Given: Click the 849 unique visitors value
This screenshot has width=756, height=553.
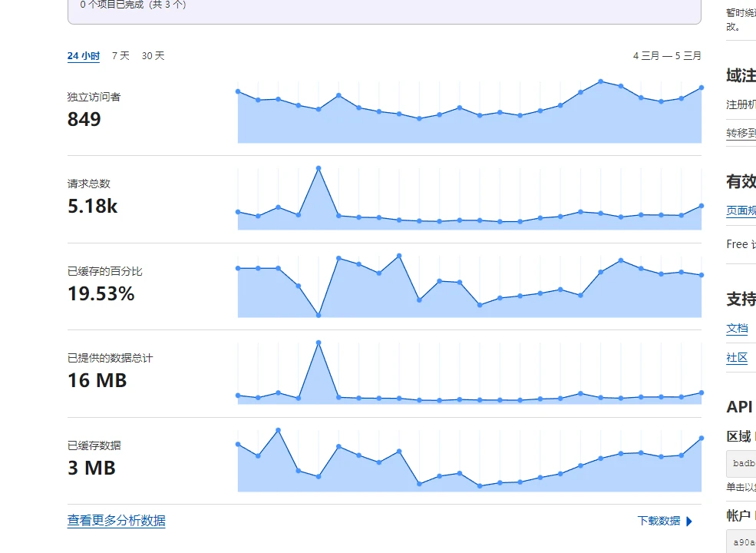Looking at the screenshot, I should pyautogui.click(x=84, y=119).
